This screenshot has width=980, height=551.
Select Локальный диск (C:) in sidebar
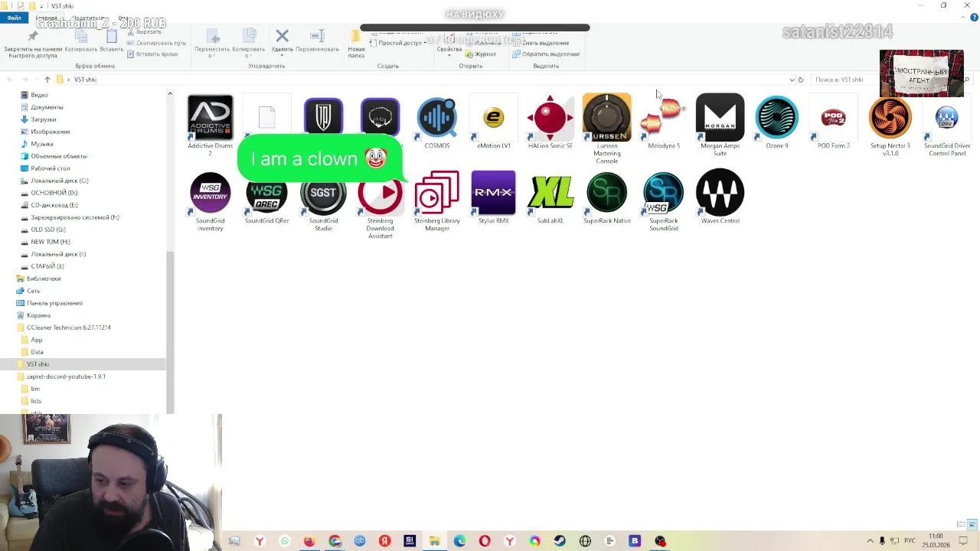click(x=59, y=181)
